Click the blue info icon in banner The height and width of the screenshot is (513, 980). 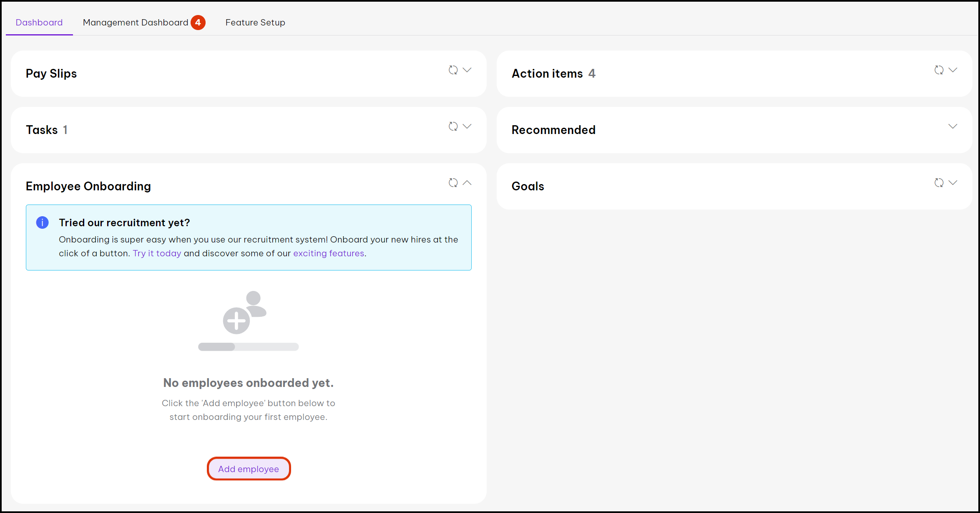pos(42,222)
